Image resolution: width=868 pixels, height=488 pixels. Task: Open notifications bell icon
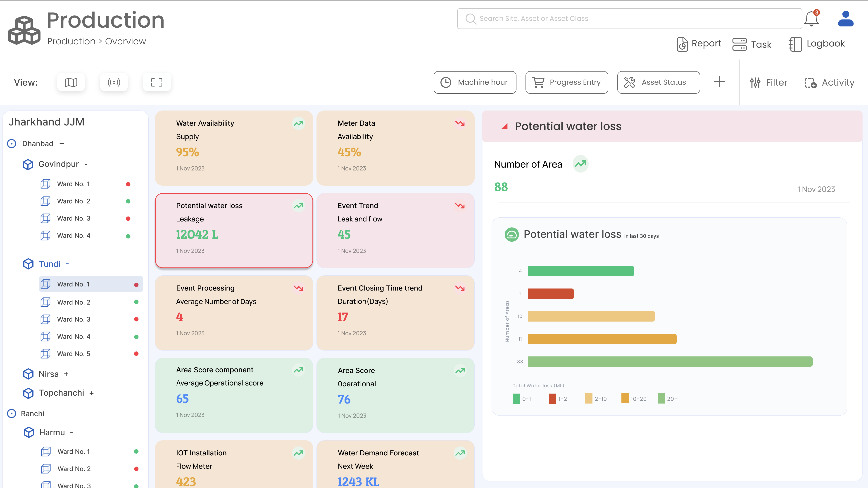click(811, 19)
